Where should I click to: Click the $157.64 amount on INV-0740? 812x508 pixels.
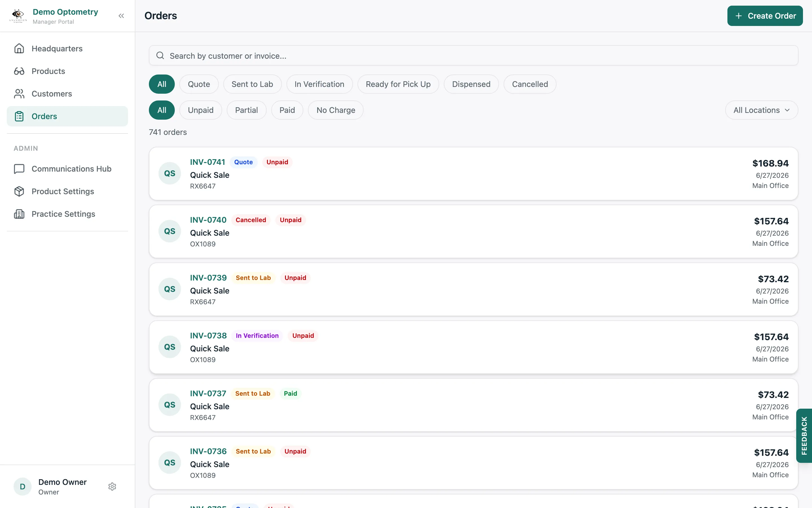[771, 221]
